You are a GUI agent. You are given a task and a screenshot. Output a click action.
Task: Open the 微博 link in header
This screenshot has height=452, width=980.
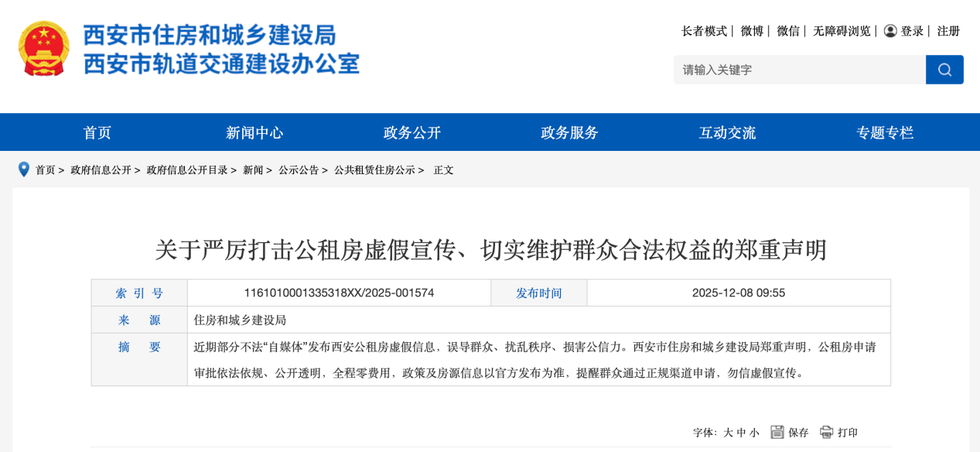(x=752, y=31)
